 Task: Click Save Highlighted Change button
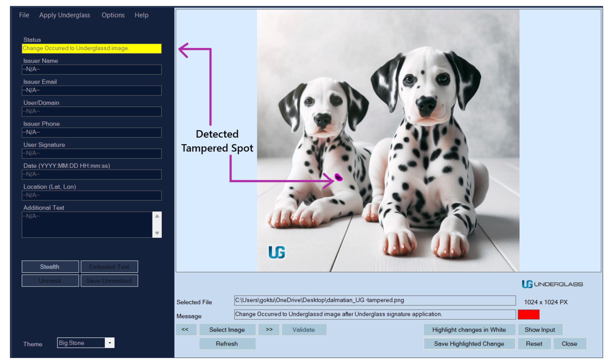[x=469, y=344]
